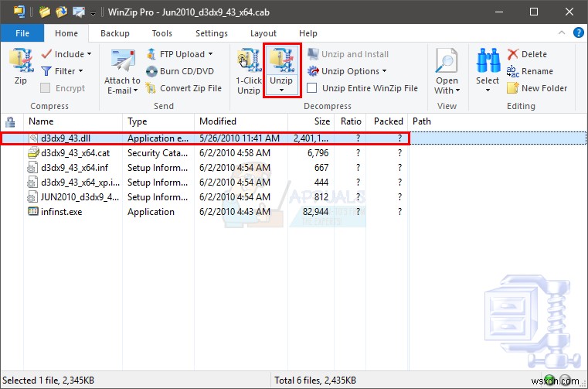Click the Rename ab-ac icon

(x=512, y=71)
